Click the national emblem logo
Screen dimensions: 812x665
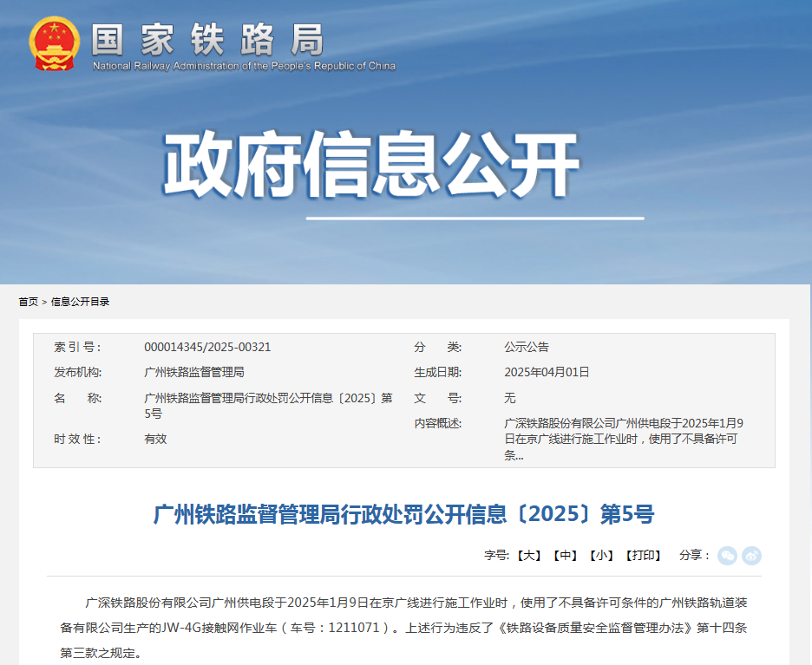(x=55, y=43)
